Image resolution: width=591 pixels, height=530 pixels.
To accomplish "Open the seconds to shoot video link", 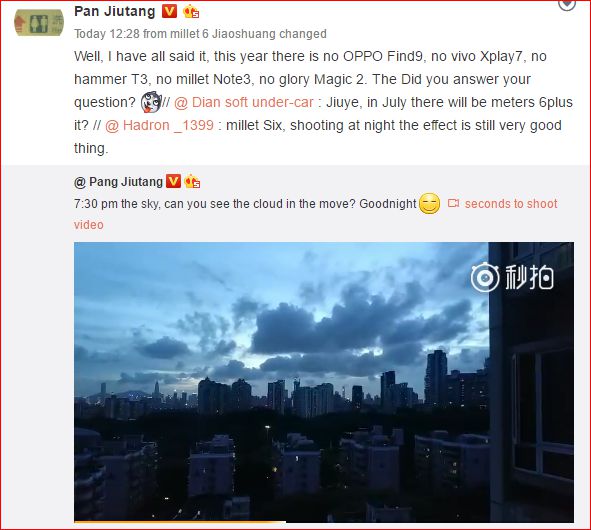I will (x=511, y=204).
